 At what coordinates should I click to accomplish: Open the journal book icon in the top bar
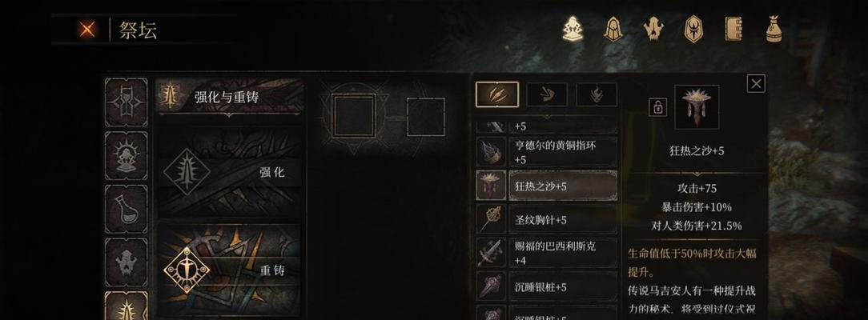coord(733,29)
